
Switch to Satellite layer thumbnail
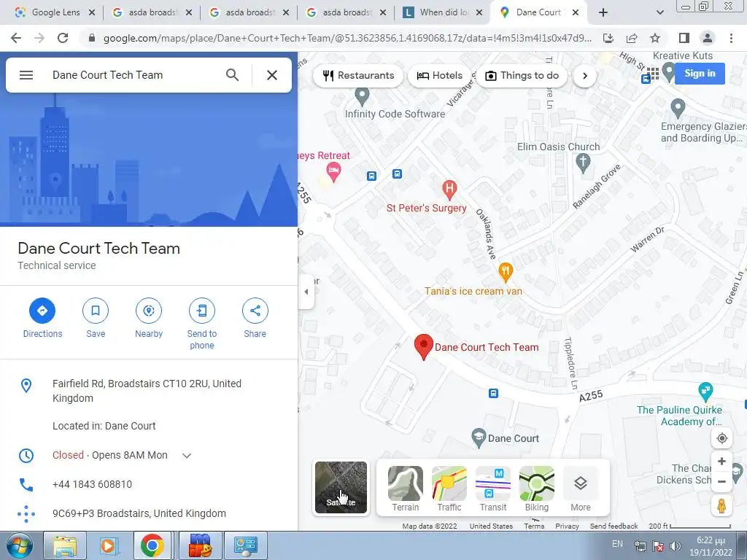point(341,488)
